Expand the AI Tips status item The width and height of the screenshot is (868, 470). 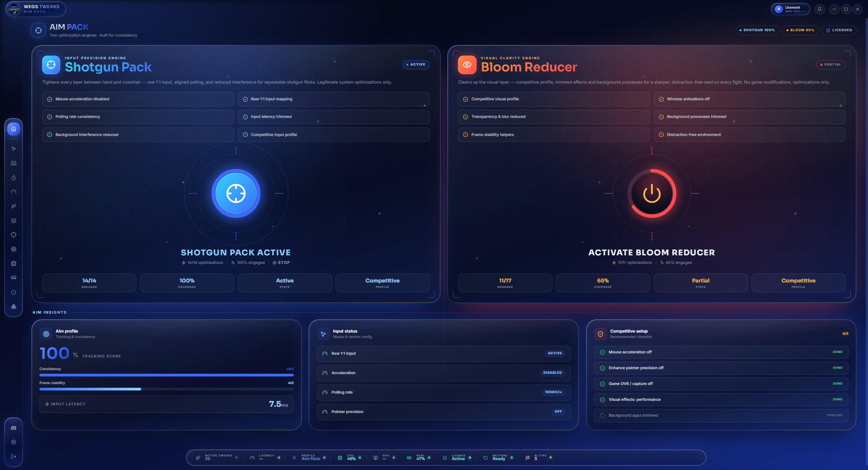click(538, 458)
